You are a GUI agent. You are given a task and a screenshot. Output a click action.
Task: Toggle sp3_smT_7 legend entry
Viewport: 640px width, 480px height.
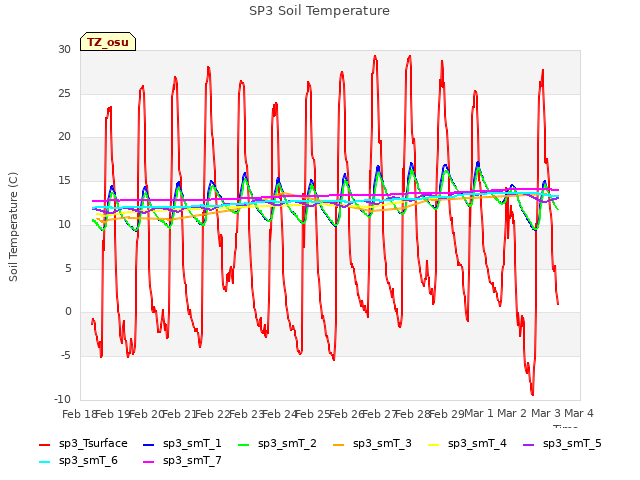click(182, 461)
